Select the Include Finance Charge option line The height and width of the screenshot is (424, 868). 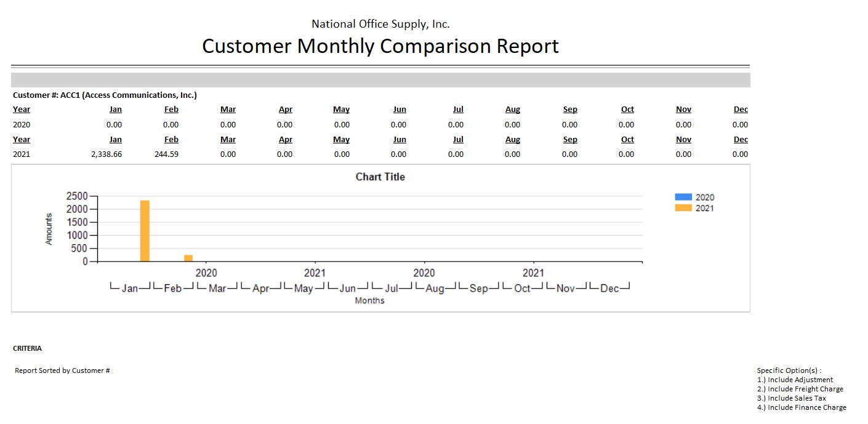pyautogui.click(x=802, y=407)
